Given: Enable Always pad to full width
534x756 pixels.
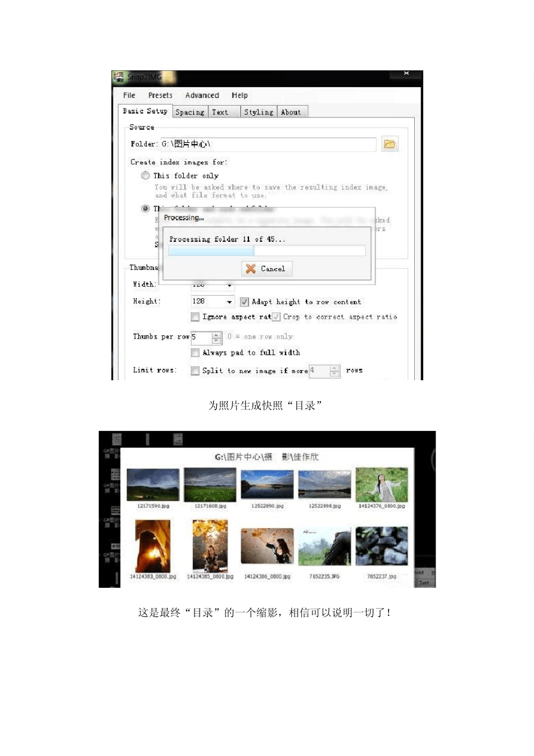Looking at the screenshot, I should (195, 353).
